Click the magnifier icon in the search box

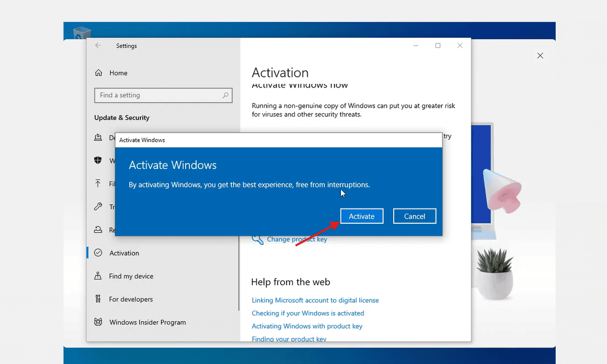pos(225,95)
